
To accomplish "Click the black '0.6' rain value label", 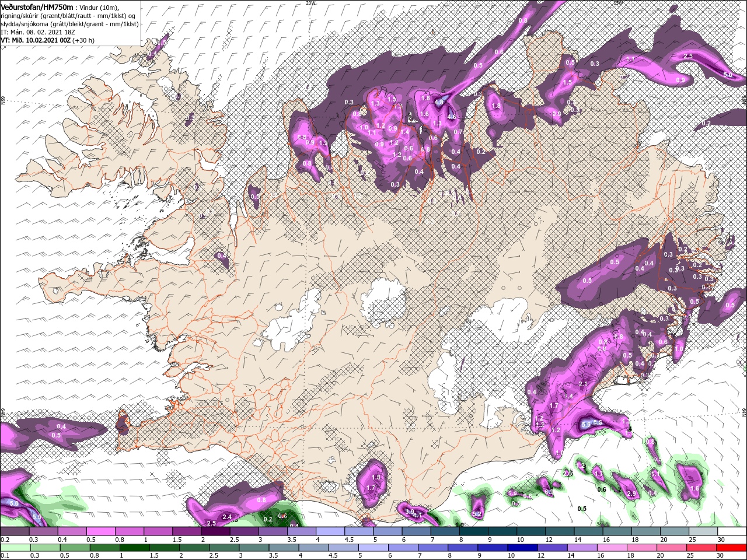I will pyautogui.click(x=602, y=489).
